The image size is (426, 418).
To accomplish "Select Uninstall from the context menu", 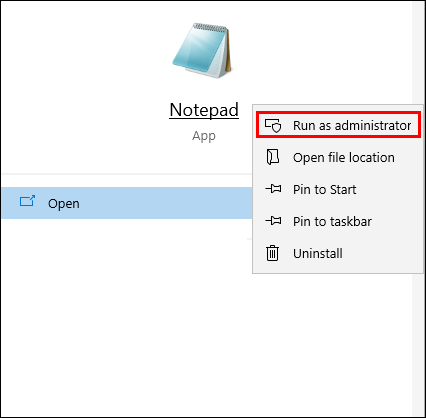I will [338, 253].
